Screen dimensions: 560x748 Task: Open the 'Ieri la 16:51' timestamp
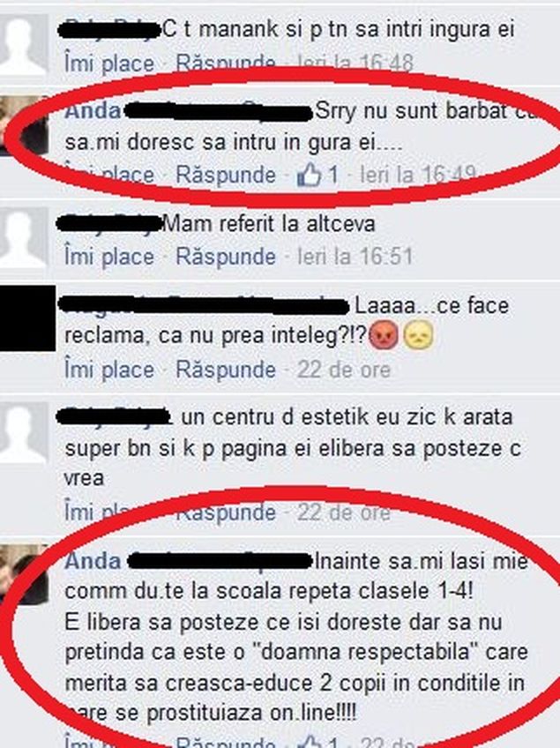355,257
